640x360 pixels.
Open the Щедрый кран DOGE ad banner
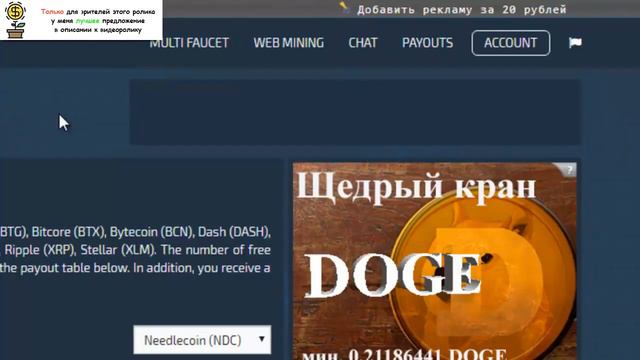(x=435, y=261)
